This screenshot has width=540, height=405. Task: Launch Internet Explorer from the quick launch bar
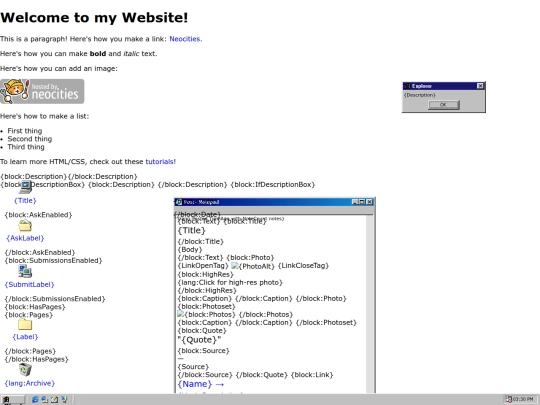tap(35, 399)
